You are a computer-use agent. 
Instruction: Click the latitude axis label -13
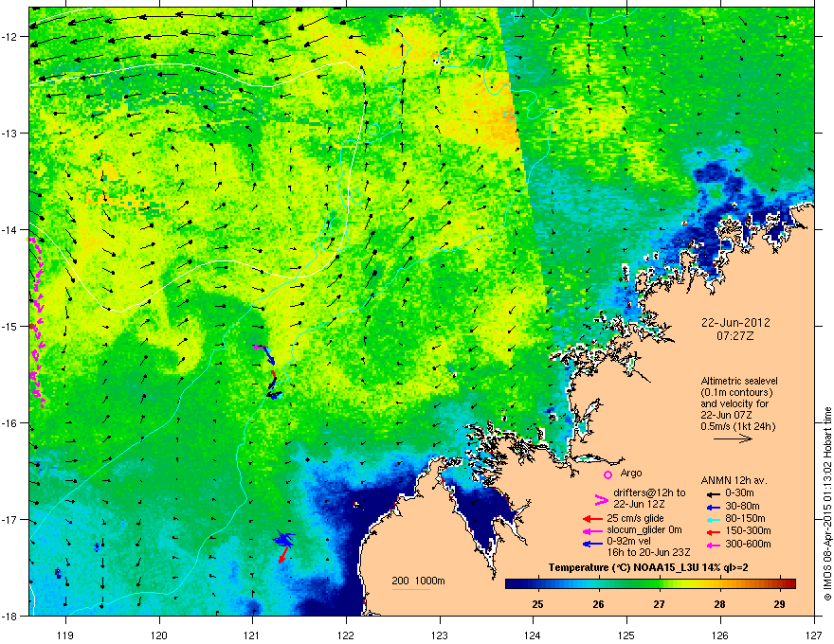pos(10,133)
